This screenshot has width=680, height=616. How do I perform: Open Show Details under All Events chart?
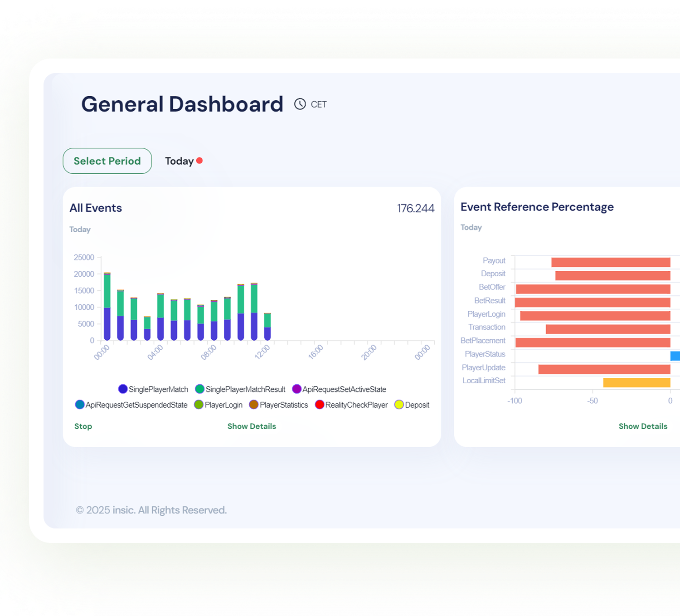[252, 426]
